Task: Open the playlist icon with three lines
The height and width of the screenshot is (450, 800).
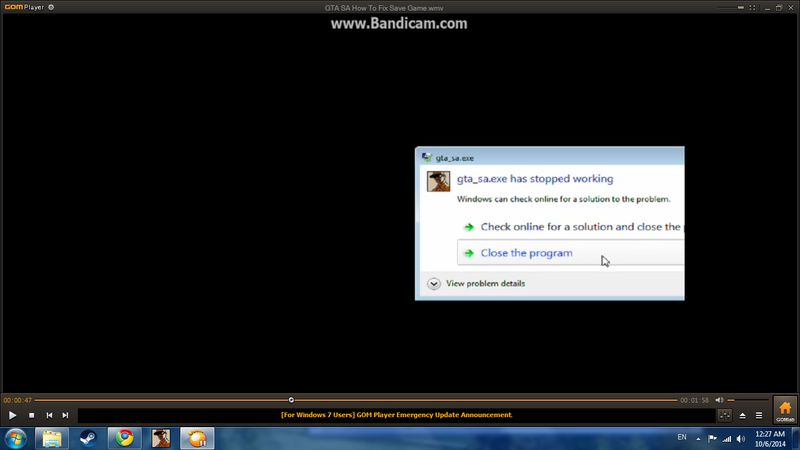Action: click(759, 415)
